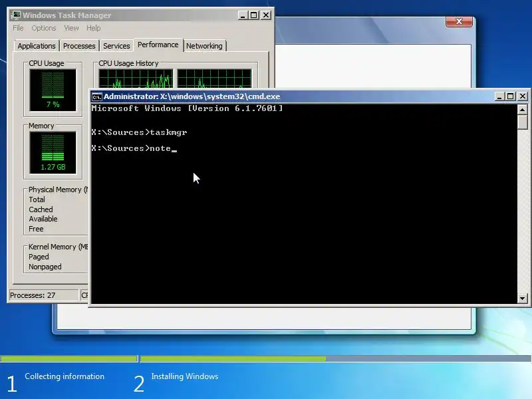Open the File menu in Task Manager
This screenshot has height=399, width=532.
18,28
